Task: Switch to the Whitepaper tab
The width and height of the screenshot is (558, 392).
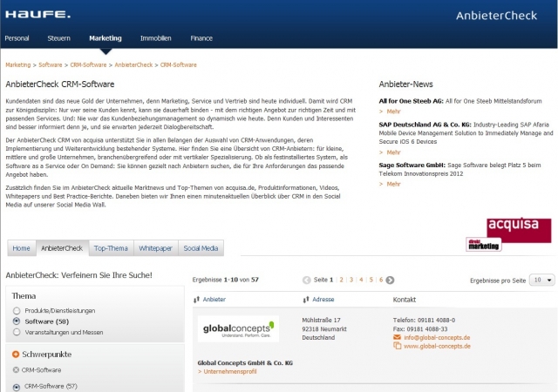Action: tap(156, 248)
